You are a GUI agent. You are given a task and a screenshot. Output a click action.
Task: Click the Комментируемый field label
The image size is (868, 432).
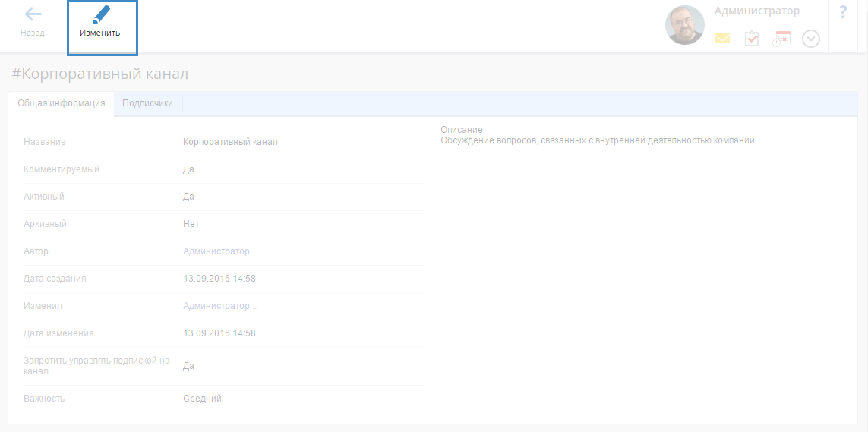pyautogui.click(x=62, y=169)
